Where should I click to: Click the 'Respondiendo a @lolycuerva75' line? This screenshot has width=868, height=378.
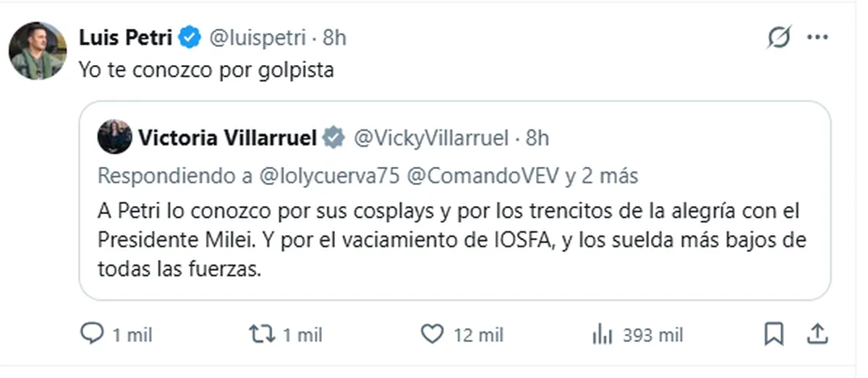coord(367,176)
